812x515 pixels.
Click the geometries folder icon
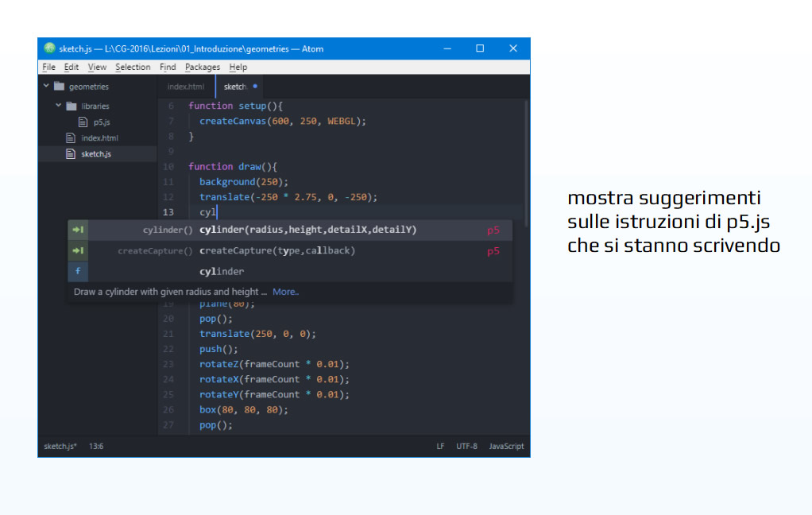pos(59,86)
